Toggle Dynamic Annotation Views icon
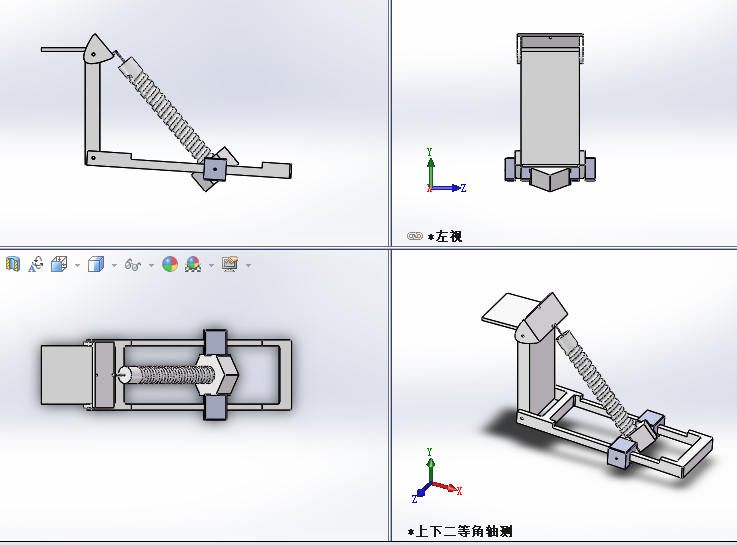Image resolution: width=737 pixels, height=545 pixels. pyautogui.click(x=36, y=264)
